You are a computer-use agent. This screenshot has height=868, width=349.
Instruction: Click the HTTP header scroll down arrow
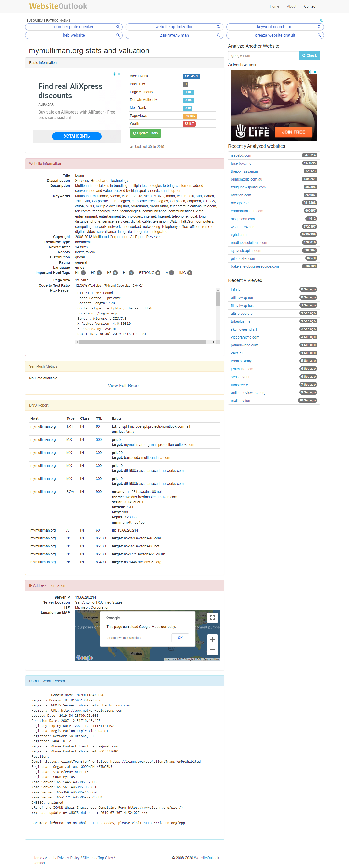pos(218,337)
